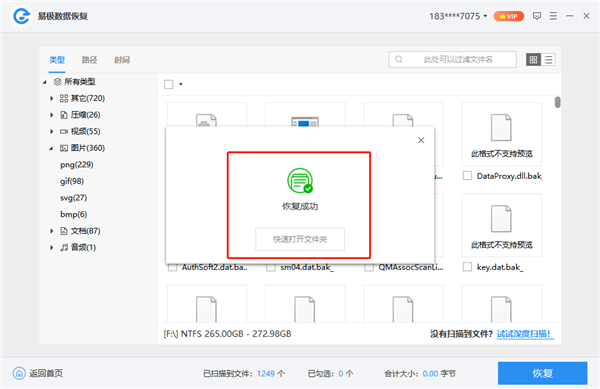Expand the 文档(87) category

click(52, 231)
